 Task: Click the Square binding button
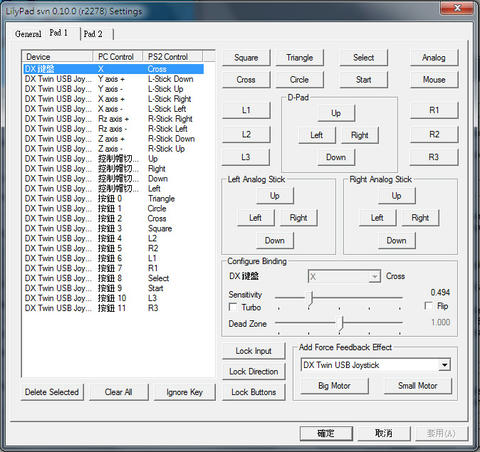click(x=246, y=58)
